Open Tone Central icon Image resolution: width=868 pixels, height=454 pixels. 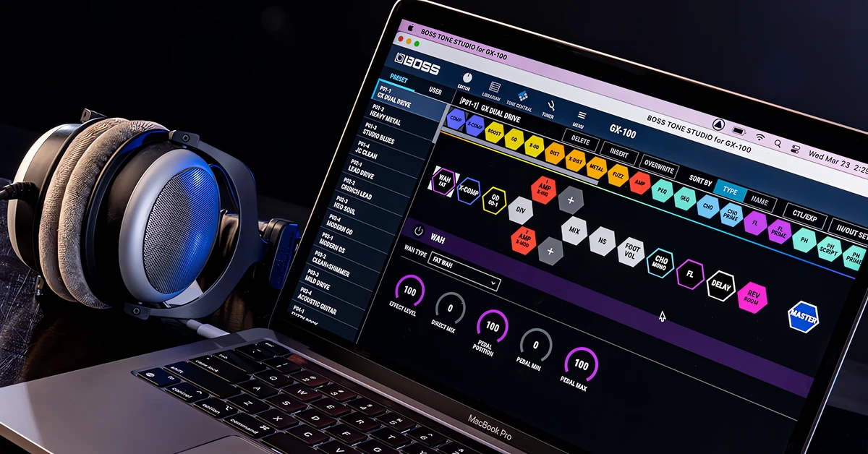tap(522, 96)
